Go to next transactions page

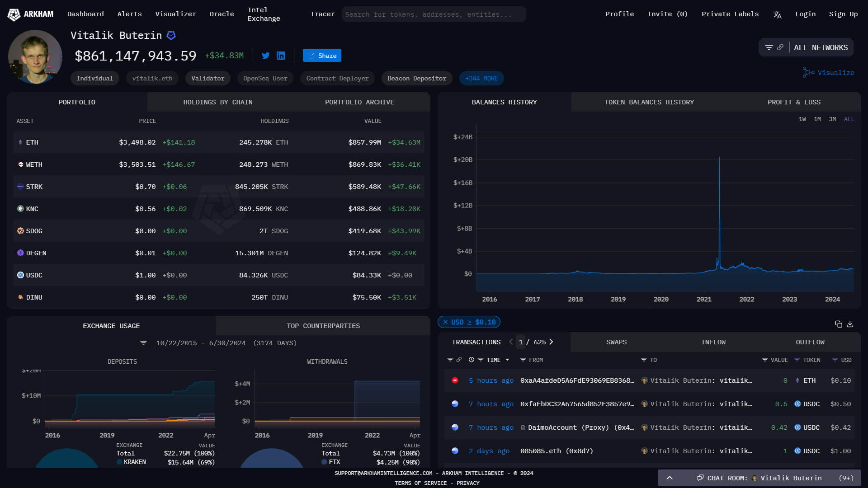point(551,342)
